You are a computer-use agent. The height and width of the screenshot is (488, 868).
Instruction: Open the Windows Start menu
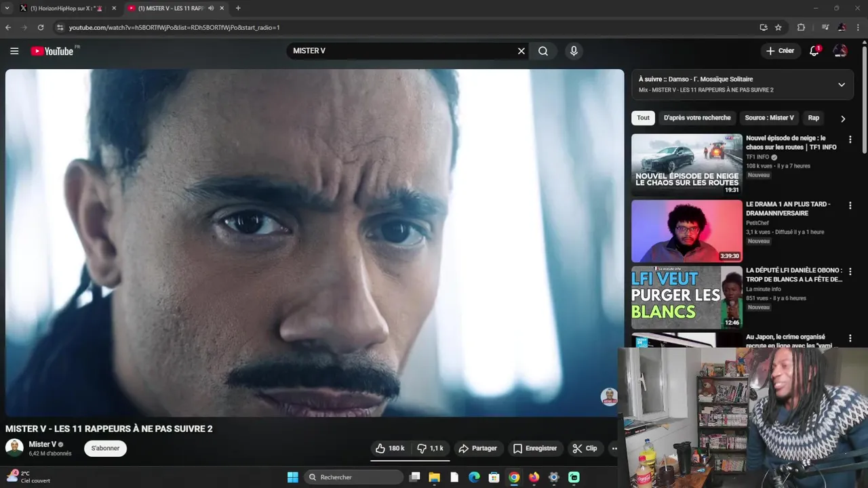tap(292, 477)
